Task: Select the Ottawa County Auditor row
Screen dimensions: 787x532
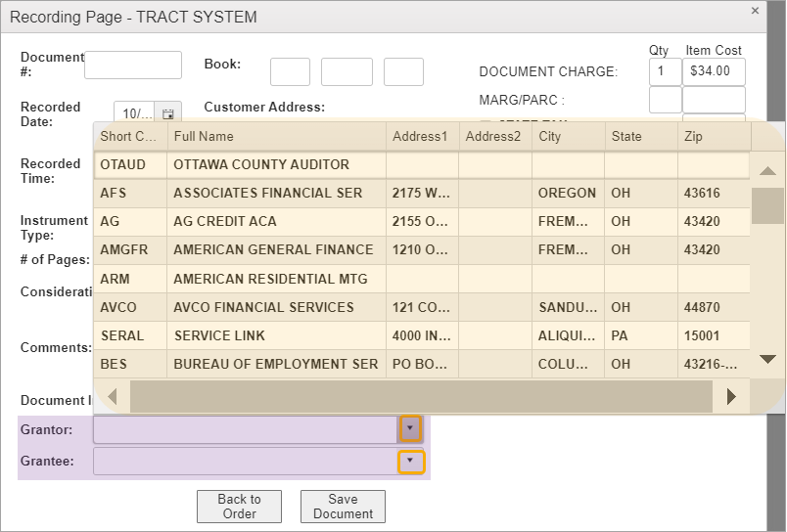Action: (x=260, y=164)
